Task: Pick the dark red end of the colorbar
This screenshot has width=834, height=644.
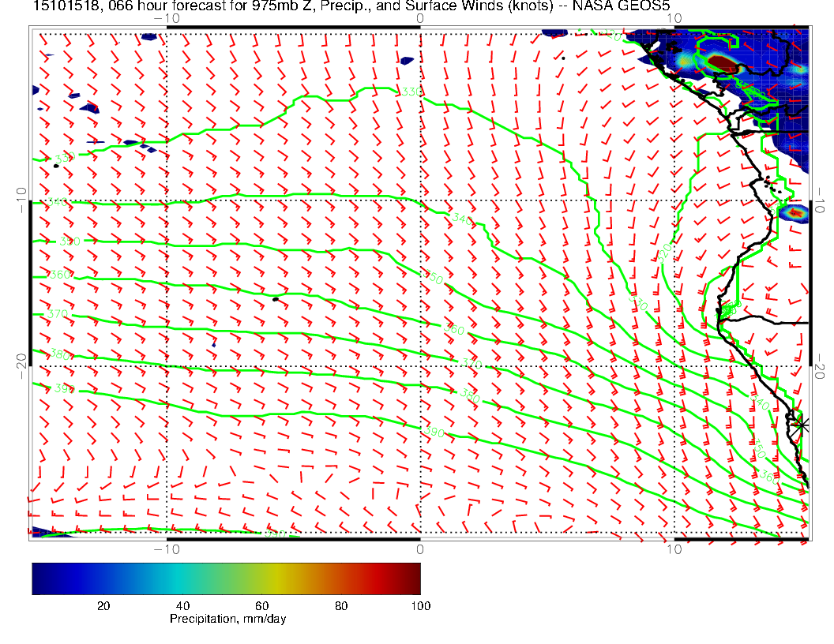Action: (x=413, y=578)
